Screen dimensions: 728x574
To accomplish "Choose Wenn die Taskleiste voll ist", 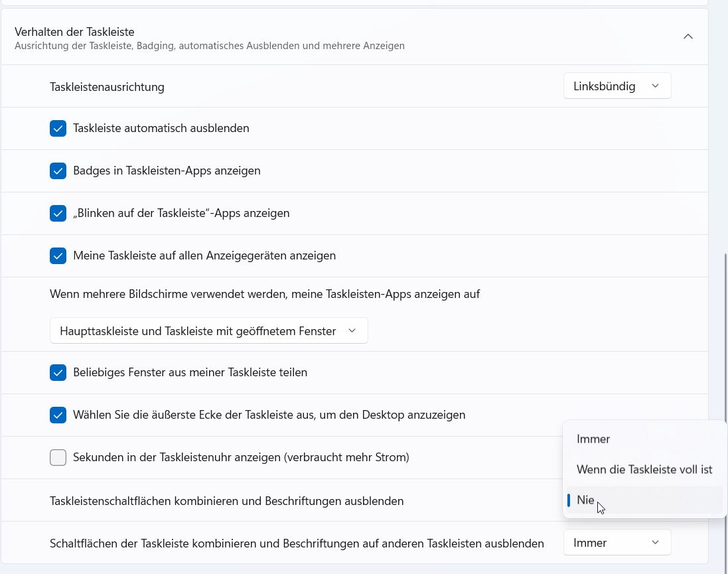I will point(644,469).
